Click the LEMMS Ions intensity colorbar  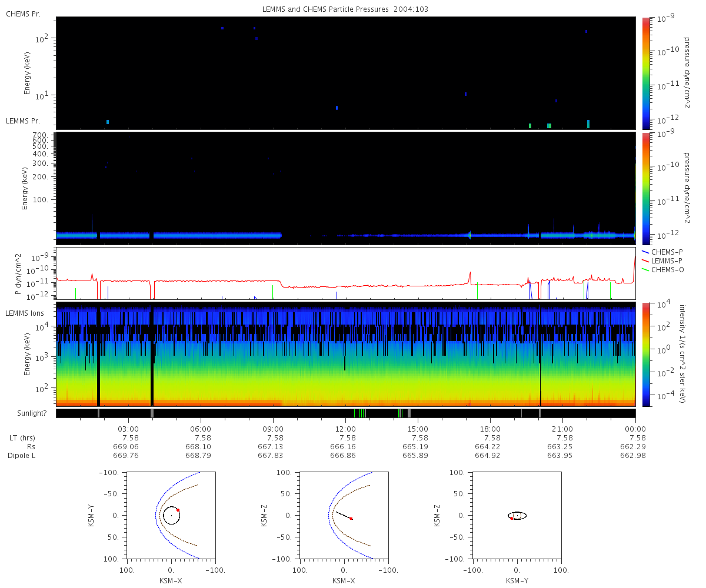click(645, 354)
